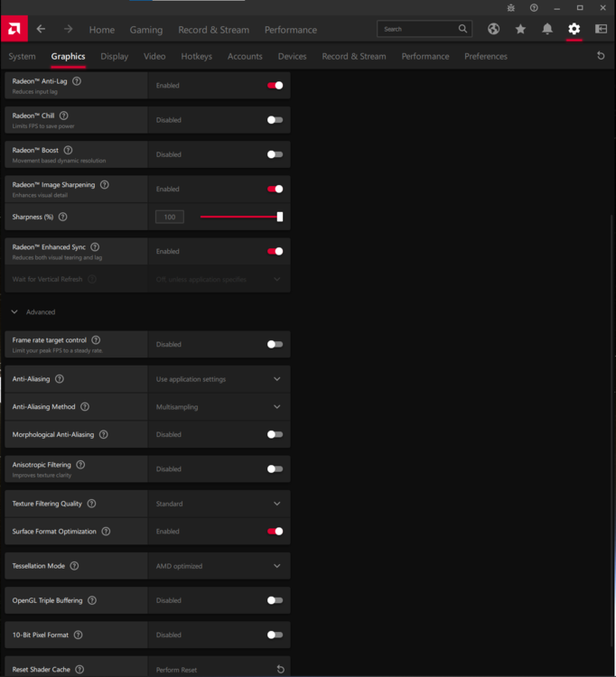The image size is (616, 677).
Task: Switch to the System tab
Action: point(22,56)
